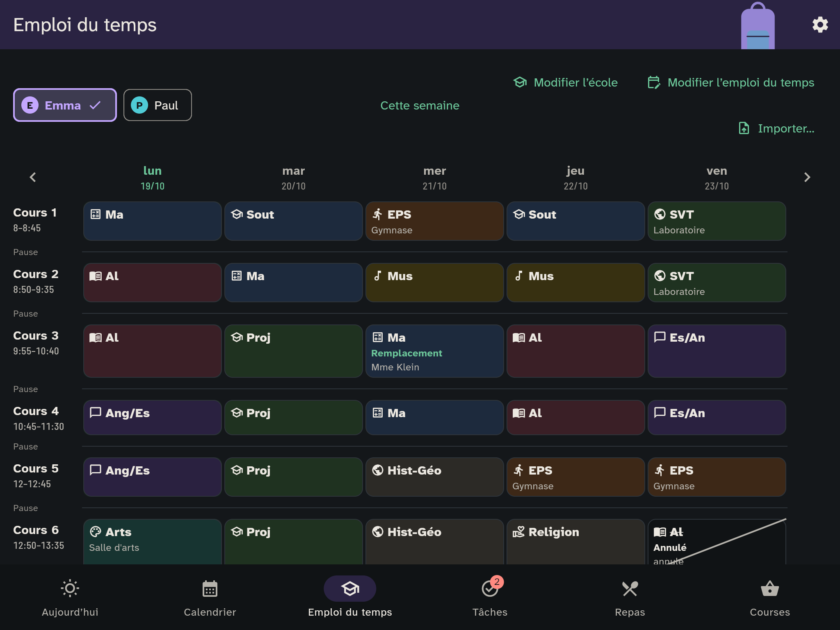The image size is (840, 630).
Task: Switch to the Calendrier tab
Action: point(210,598)
